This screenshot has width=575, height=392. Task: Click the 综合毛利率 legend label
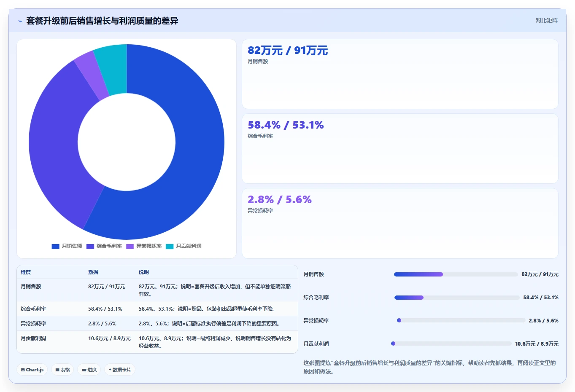pyautogui.click(x=109, y=246)
